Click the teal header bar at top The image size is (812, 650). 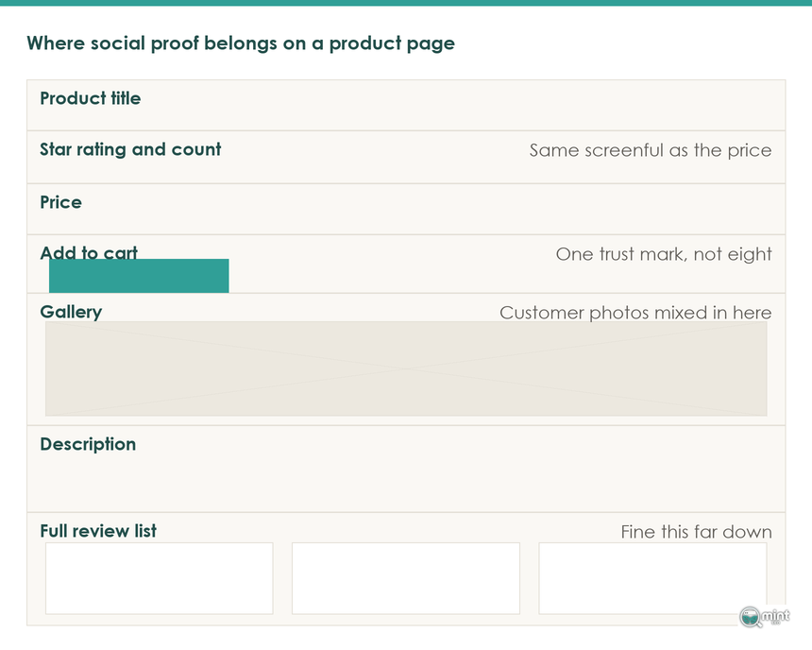point(406,3)
